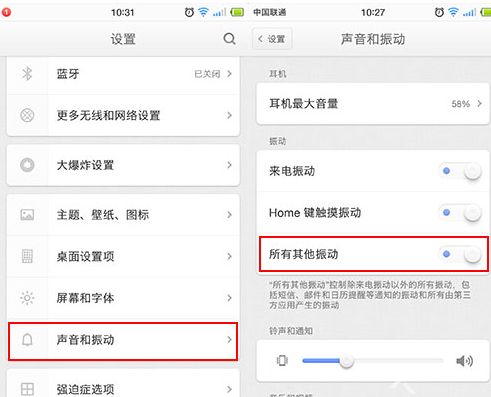Open 主题、壁纸、图标 entry
Viewport: 491px width, 397px height.
(123, 215)
